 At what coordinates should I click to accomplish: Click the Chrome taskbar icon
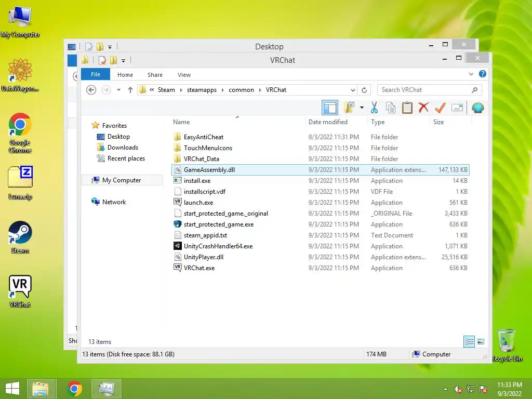pyautogui.click(x=74, y=389)
